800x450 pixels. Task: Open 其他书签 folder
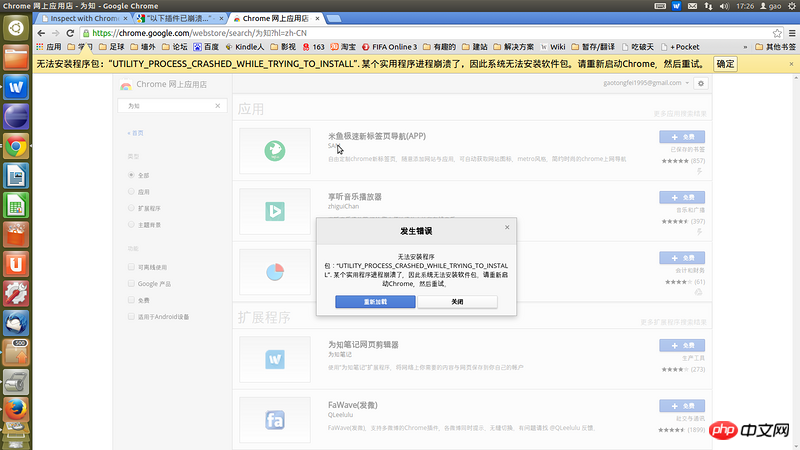coord(776,47)
